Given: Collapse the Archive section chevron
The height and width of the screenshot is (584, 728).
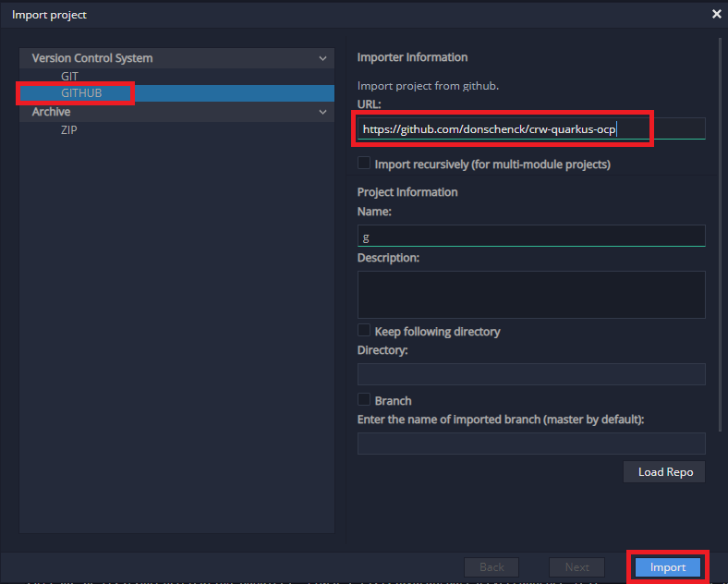Looking at the screenshot, I should [x=322, y=112].
